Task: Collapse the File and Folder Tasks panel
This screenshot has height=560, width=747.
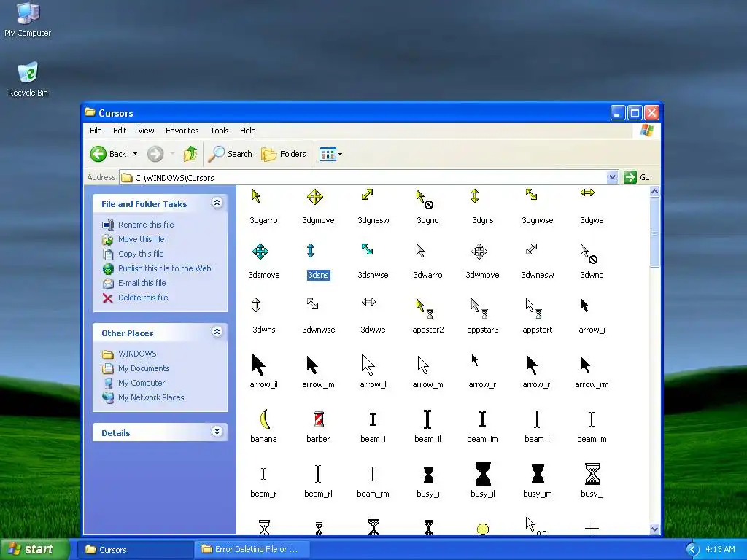Action: [x=217, y=203]
